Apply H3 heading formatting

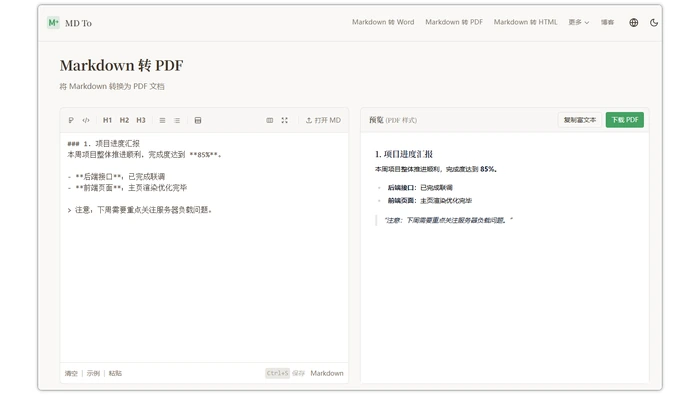coord(141,120)
